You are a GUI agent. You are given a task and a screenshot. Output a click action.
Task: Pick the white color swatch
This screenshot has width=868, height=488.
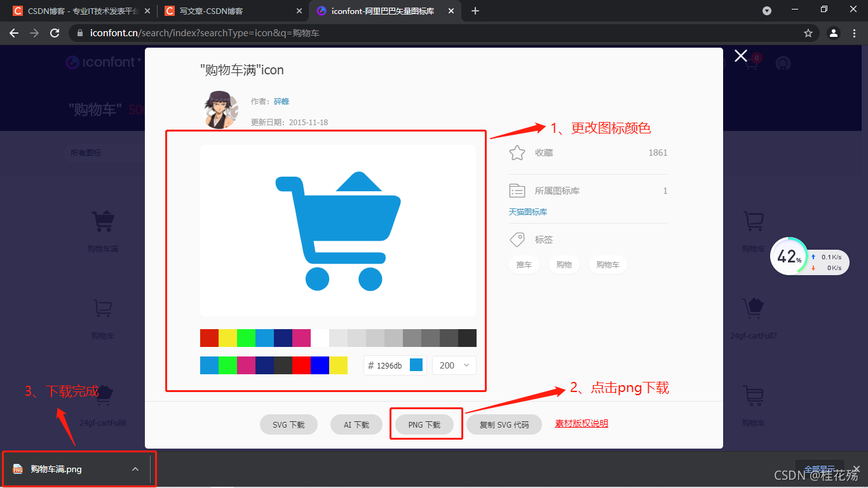320,338
